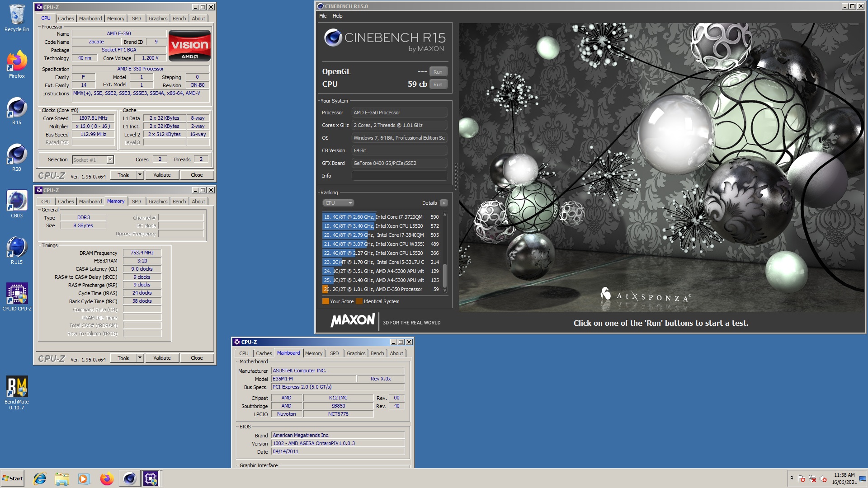Switch to CPU-Z via its taskbar icon
Screen dimensions: 868x488
click(151, 479)
